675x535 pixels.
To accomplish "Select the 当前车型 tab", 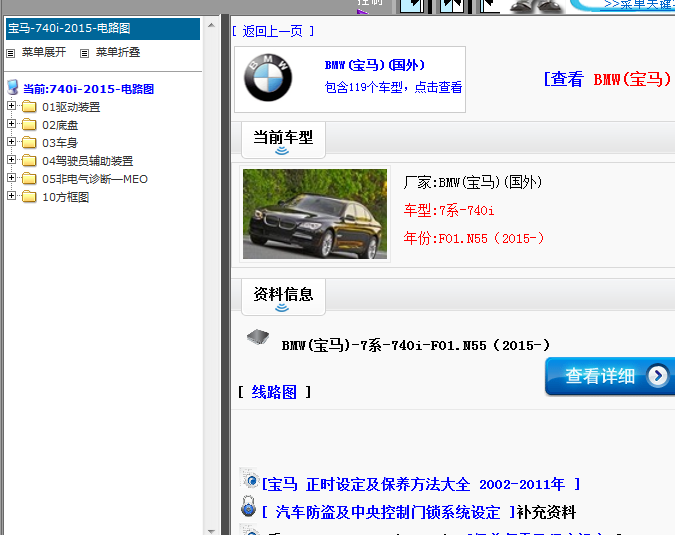I will pos(283,140).
